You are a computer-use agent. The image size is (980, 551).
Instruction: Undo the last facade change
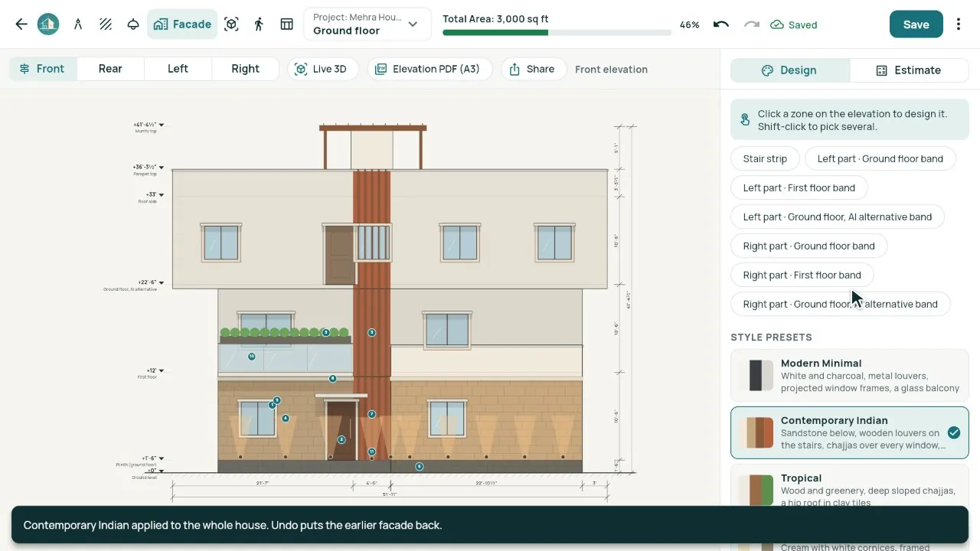(x=720, y=24)
